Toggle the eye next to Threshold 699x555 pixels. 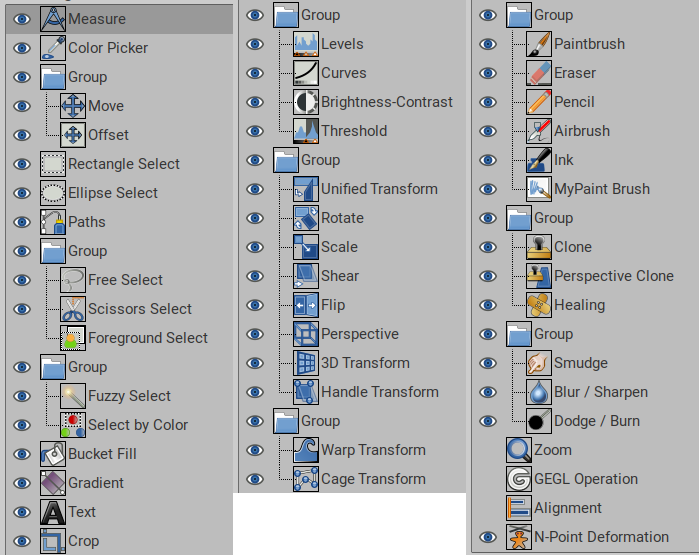[x=255, y=131]
